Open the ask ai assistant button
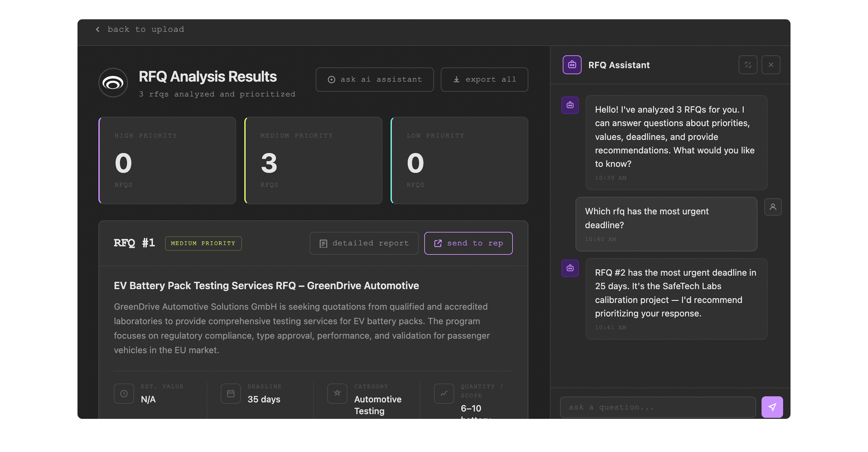Viewport: 868px width, 452px height. (x=374, y=80)
